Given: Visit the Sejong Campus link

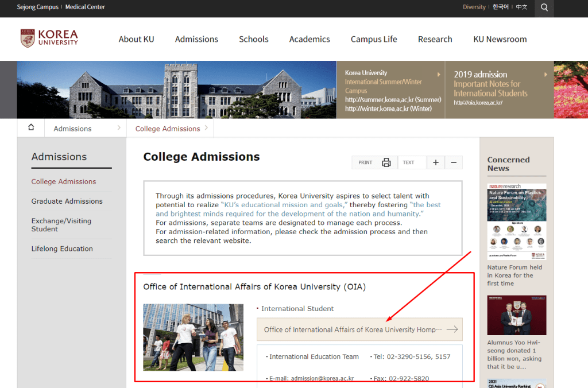Looking at the screenshot, I should (37, 7).
